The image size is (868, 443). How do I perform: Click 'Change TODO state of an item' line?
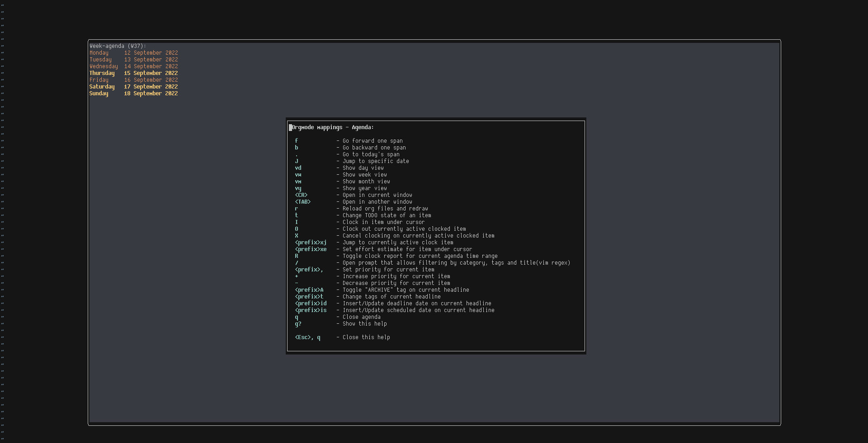[363, 215]
